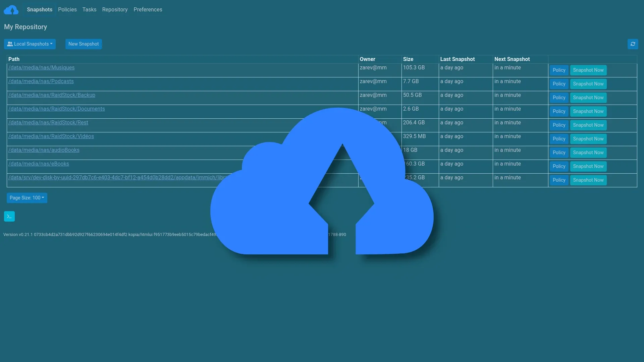
Task: Click Snapshot Now for RaidStock/Vidéos row
Action: [588, 139]
